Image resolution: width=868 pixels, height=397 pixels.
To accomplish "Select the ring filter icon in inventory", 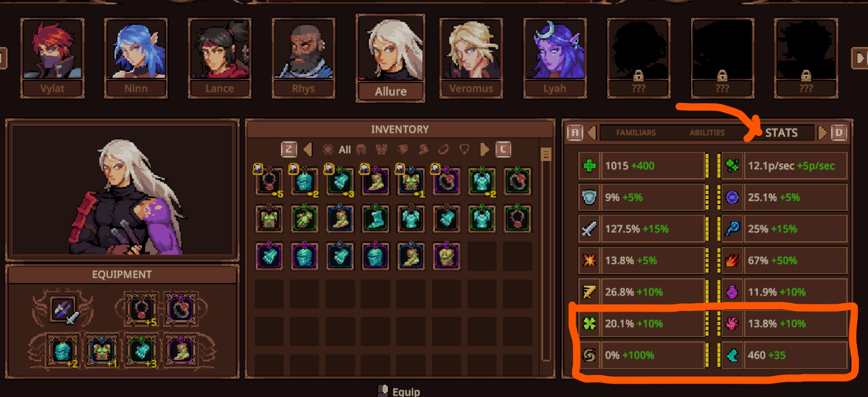I will [443, 149].
